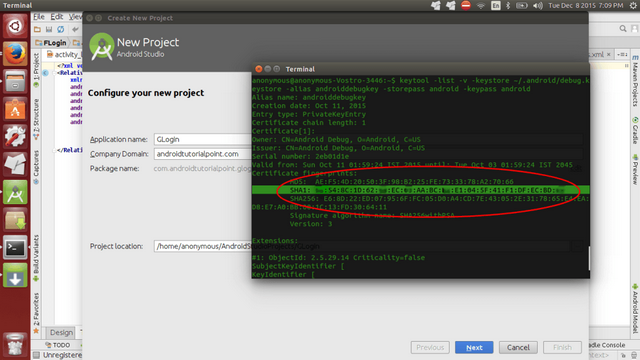Click Company Domain input field
640x360 pixels.
203,154
